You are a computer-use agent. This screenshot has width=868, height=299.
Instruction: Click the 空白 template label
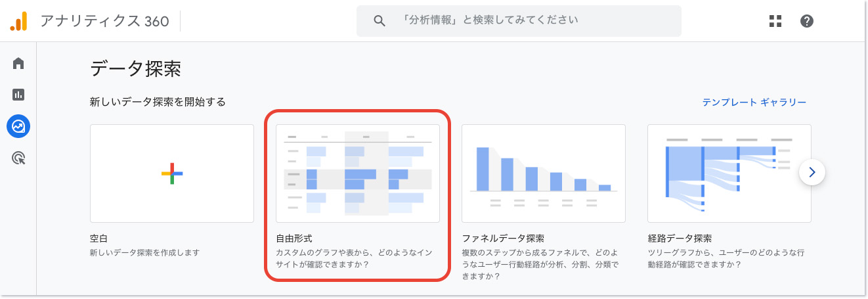click(x=98, y=239)
